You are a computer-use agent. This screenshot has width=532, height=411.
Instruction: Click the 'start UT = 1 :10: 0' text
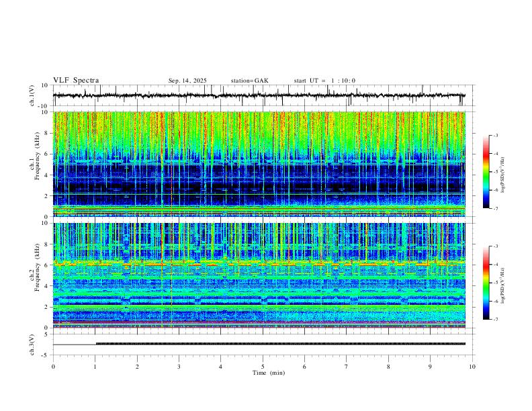[324, 81]
